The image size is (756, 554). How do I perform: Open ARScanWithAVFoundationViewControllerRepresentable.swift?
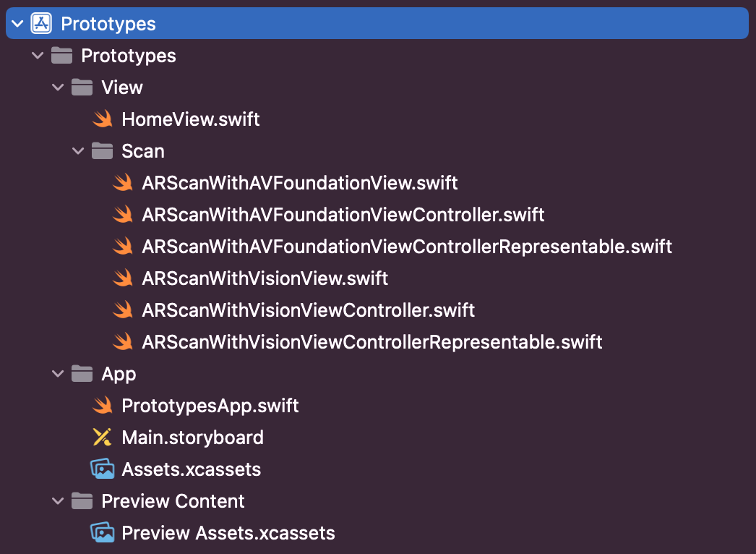pos(407,246)
